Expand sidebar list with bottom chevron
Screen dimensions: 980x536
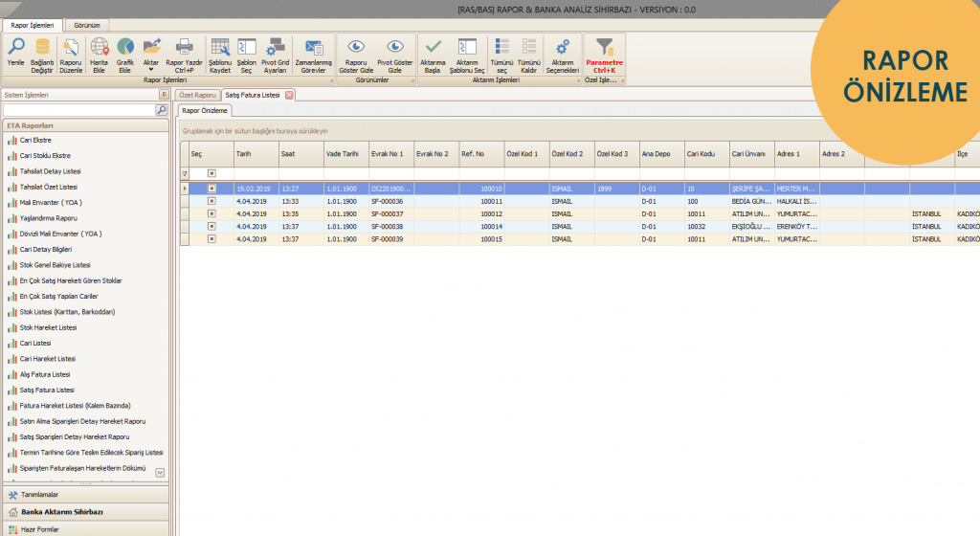(x=160, y=472)
